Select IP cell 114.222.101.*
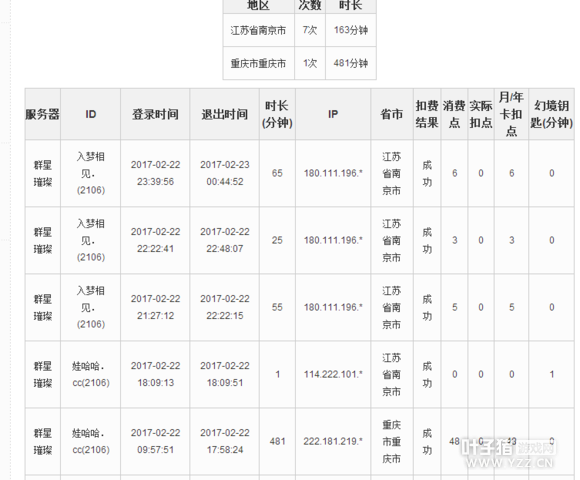The height and width of the screenshot is (480, 580). (x=333, y=374)
